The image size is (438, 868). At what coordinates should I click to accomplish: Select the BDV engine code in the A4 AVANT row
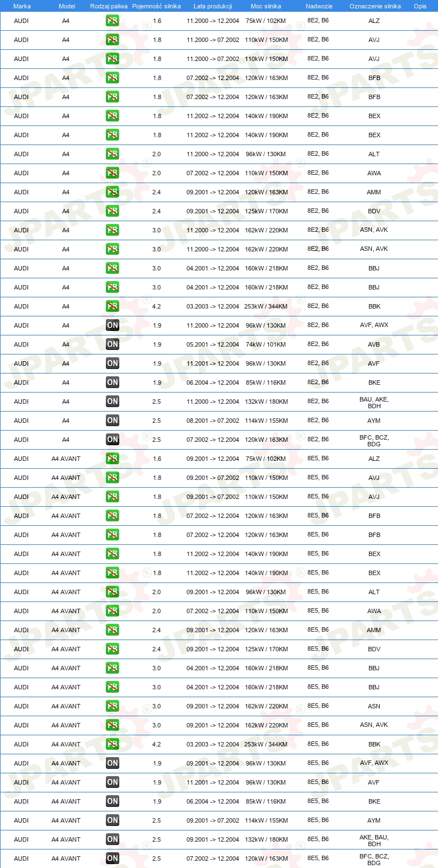click(x=374, y=650)
